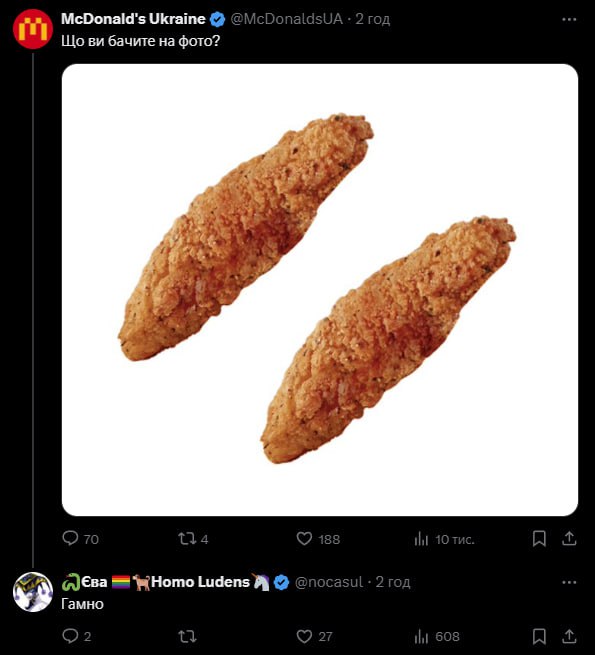The height and width of the screenshot is (655, 595).
Task: Retweet the reply by nocasul
Action: (187, 636)
